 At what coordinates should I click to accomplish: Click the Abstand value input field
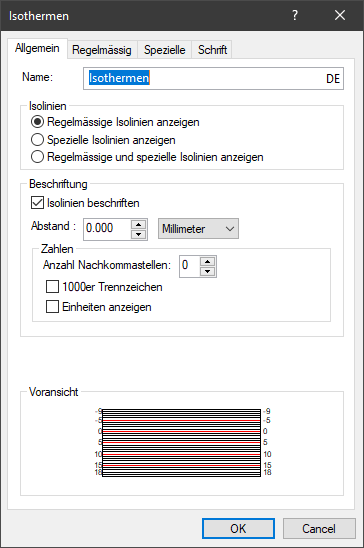click(107, 229)
